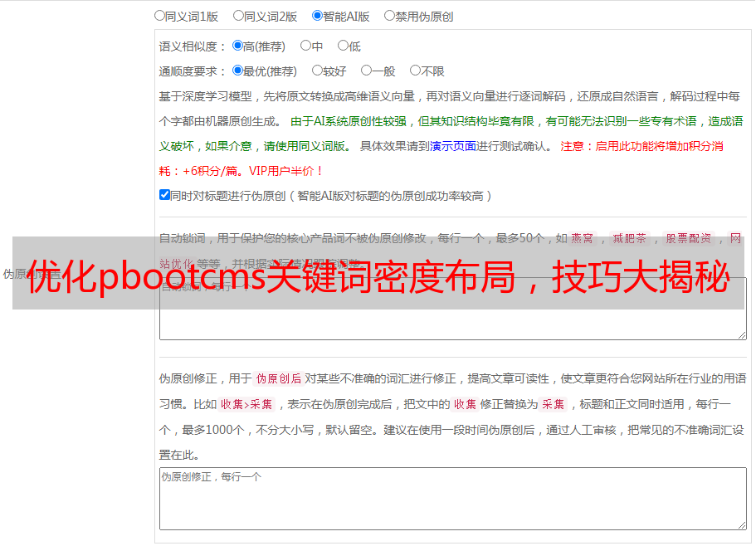Set 通顺度要求 to 较好
Viewport: 756px width, 546px height.
pyautogui.click(x=317, y=71)
